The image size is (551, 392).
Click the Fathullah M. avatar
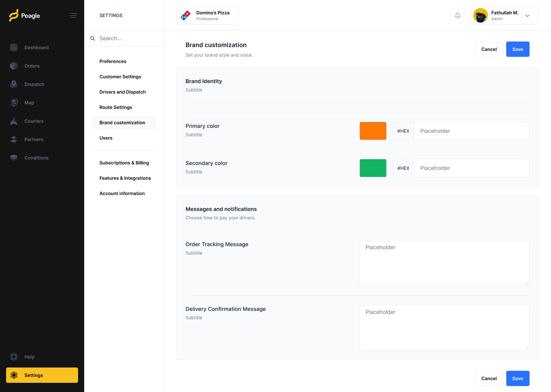(481, 15)
